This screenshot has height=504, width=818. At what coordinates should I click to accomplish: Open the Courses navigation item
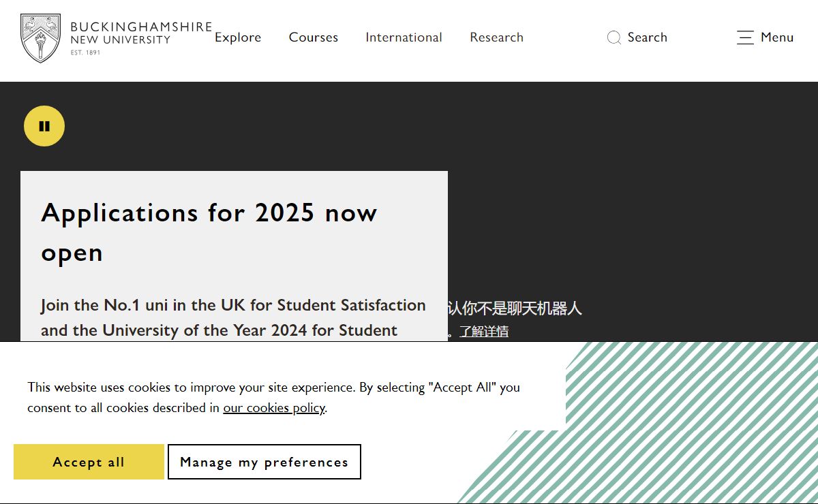(314, 37)
